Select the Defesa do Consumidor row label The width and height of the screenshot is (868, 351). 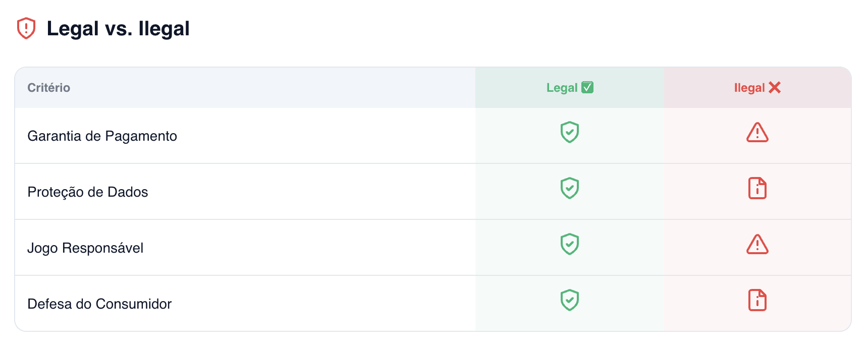pyautogui.click(x=99, y=304)
